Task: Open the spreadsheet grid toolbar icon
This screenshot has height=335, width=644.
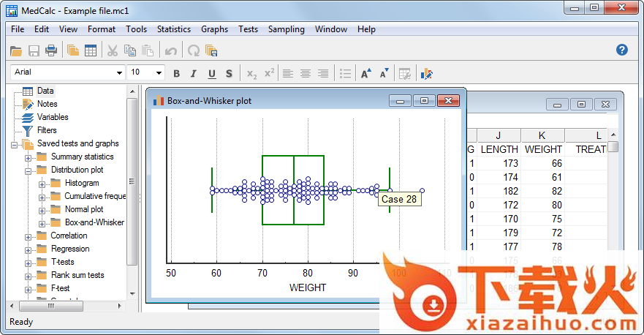Action: point(91,50)
